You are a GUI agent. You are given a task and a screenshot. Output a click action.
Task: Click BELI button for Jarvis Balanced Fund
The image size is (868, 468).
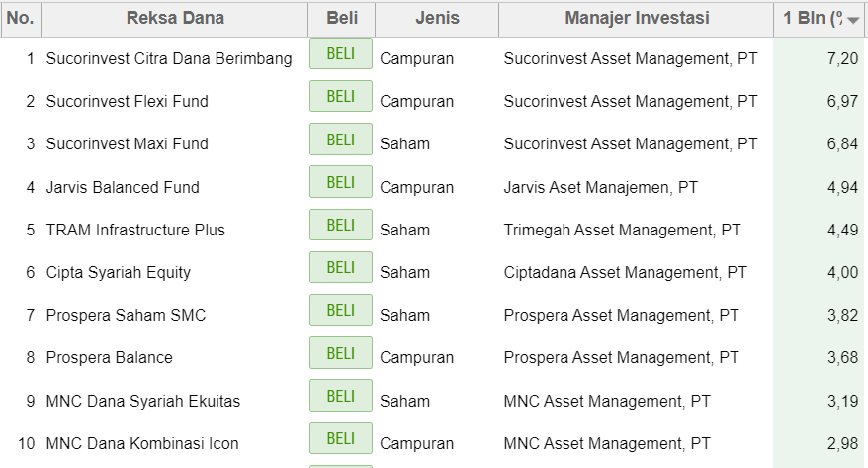click(x=341, y=182)
